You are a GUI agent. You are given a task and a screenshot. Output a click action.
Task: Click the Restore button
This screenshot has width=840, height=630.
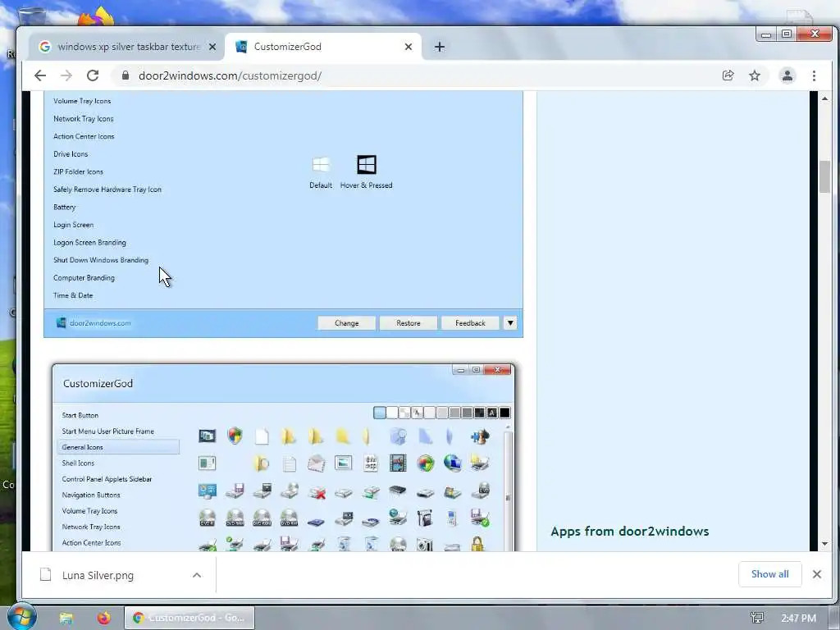tap(409, 323)
